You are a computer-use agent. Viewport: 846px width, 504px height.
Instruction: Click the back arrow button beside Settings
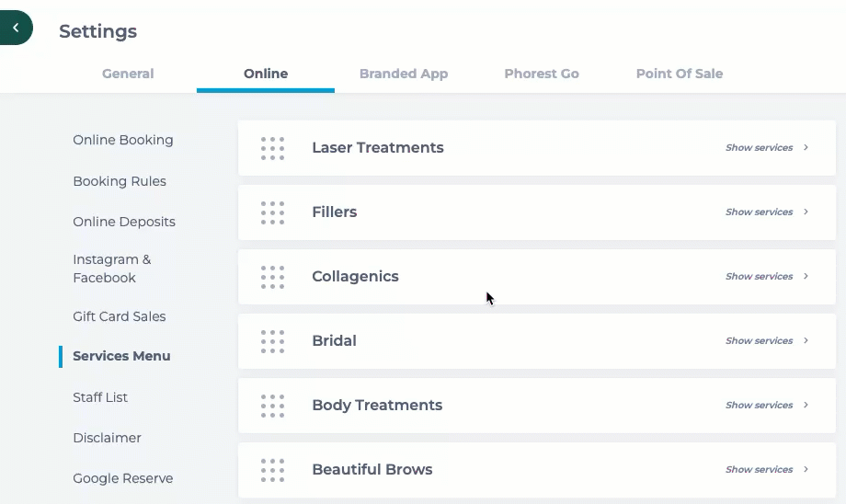[16, 28]
